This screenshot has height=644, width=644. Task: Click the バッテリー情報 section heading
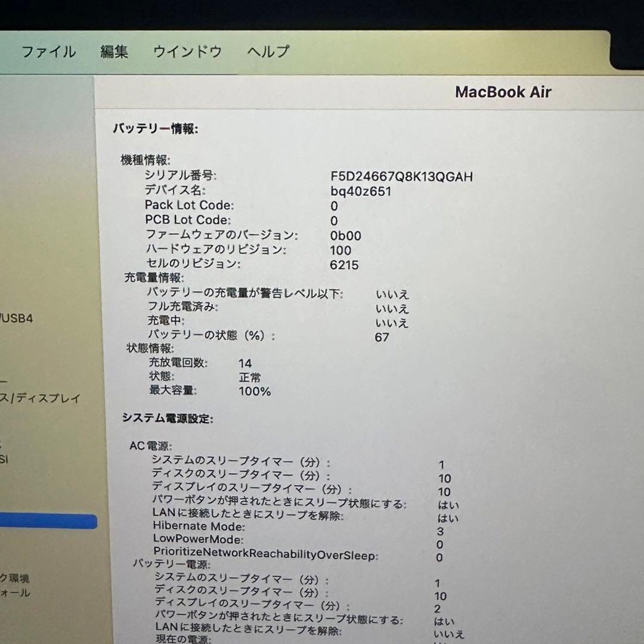(156, 128)
